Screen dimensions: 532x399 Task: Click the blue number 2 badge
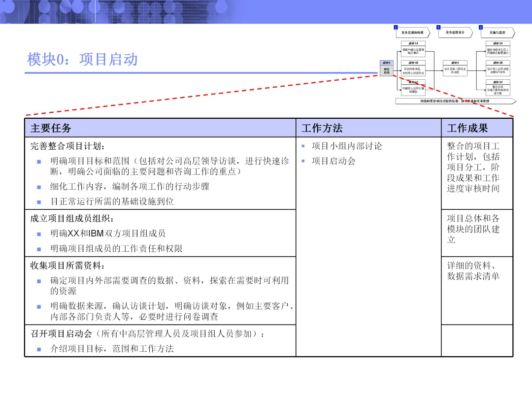click(438, 27)
